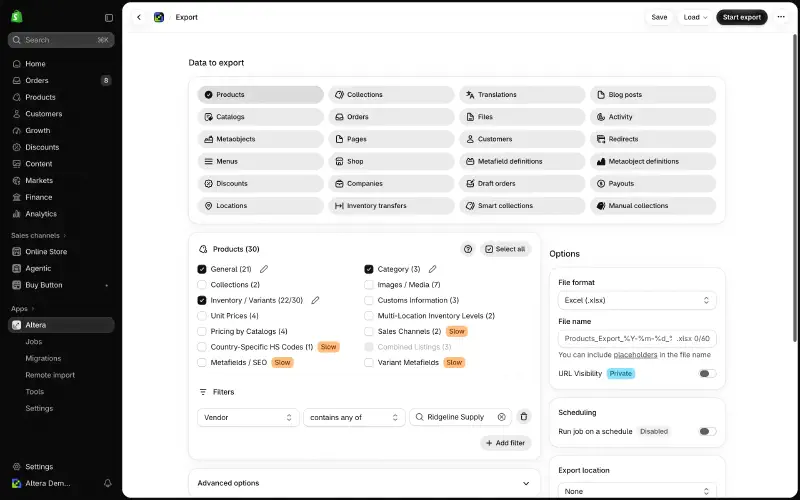Click the notification bell icon

[108, 483]
